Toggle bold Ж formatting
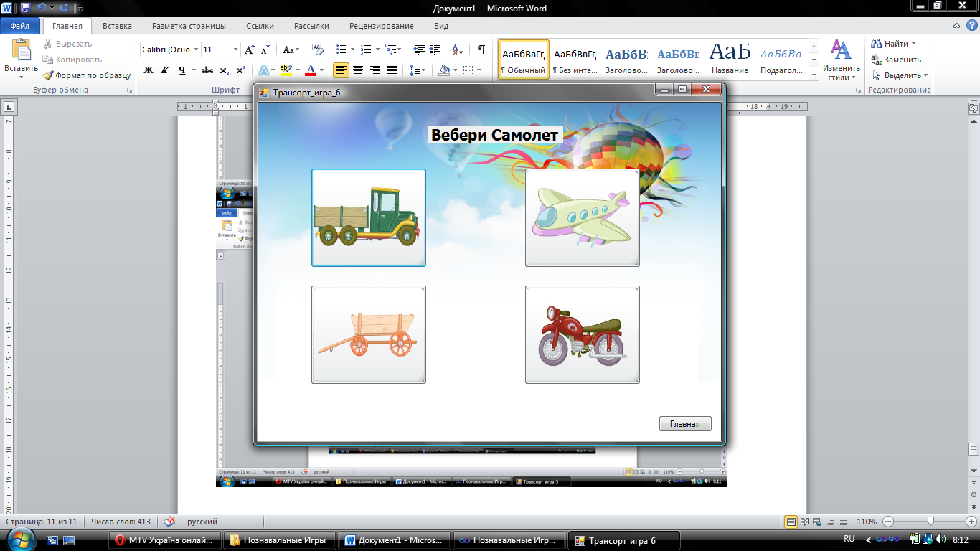 pos(149,70)
